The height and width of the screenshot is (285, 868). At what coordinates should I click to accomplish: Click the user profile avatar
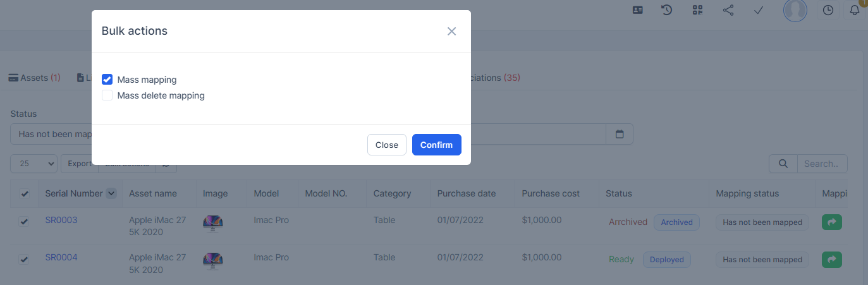[795, 10]
